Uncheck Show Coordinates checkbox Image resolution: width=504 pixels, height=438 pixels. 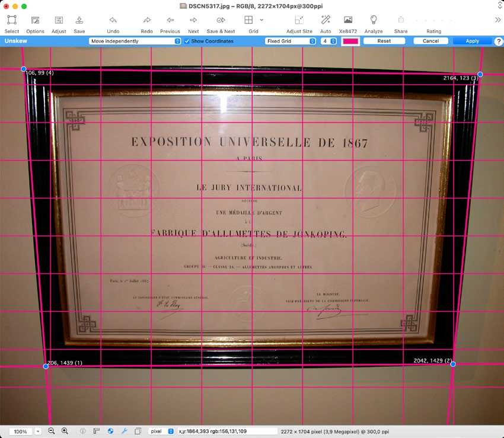pyautogui.click(x=187, y=41)
